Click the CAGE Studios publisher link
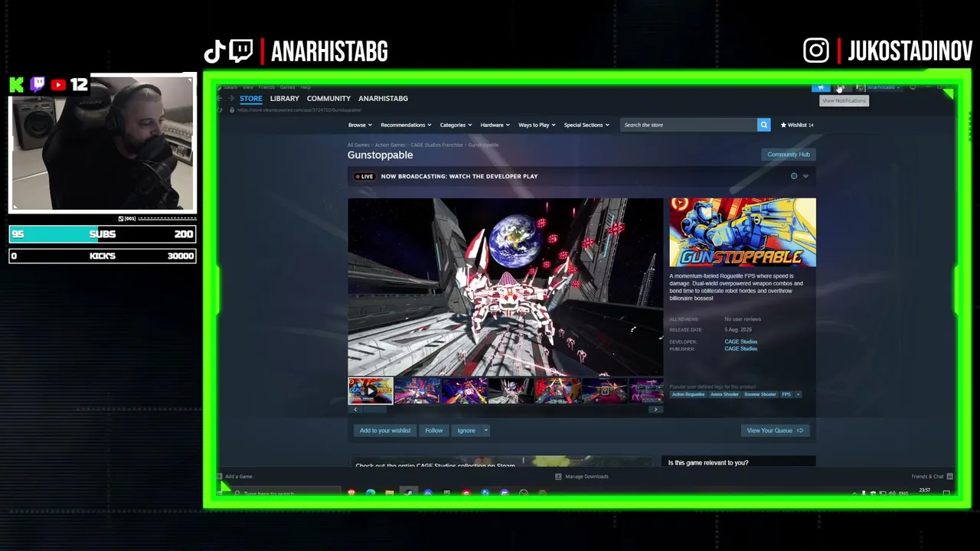 click(741, 349)
